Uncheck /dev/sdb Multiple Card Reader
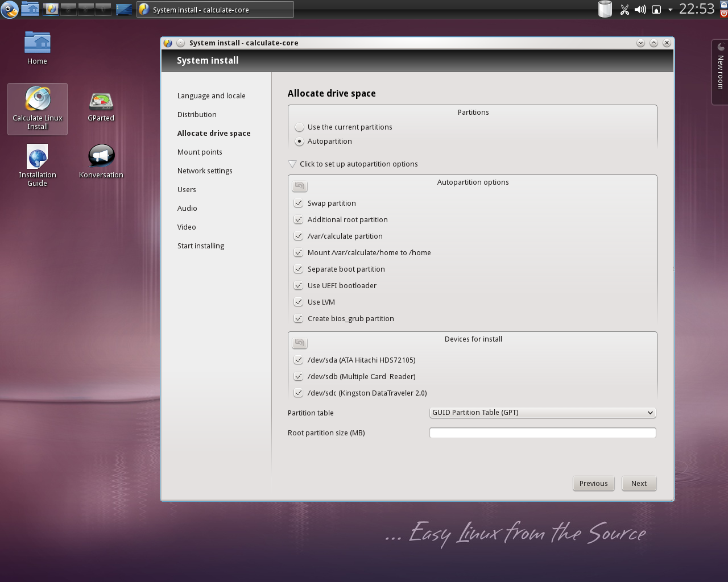 tap(298, 377)
